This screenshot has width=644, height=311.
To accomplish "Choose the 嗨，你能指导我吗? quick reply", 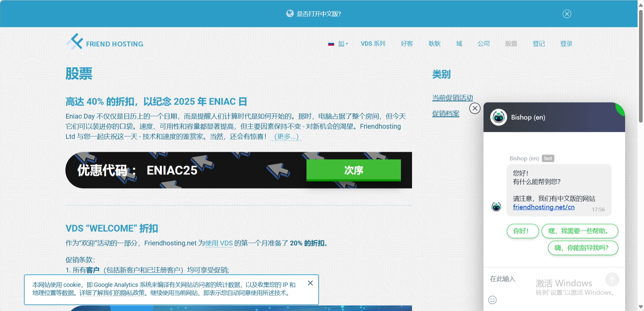I will (x=583, y=248).
